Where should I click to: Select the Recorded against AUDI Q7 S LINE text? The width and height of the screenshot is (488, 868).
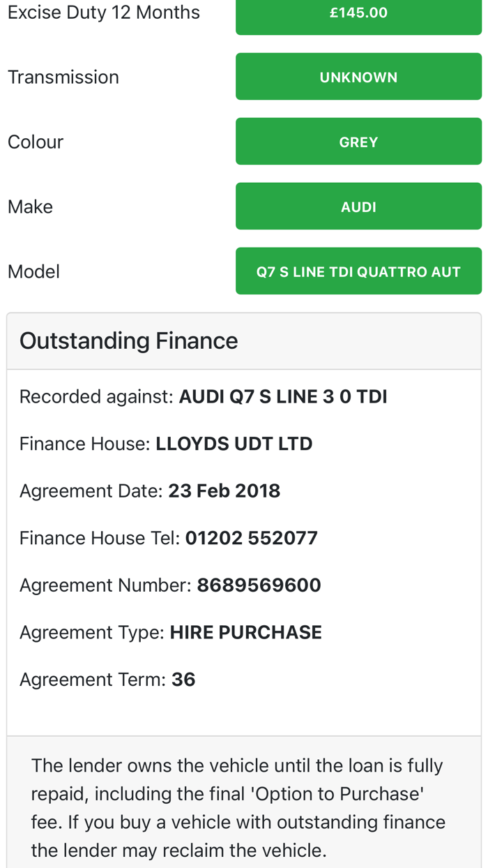click(204, 396)
